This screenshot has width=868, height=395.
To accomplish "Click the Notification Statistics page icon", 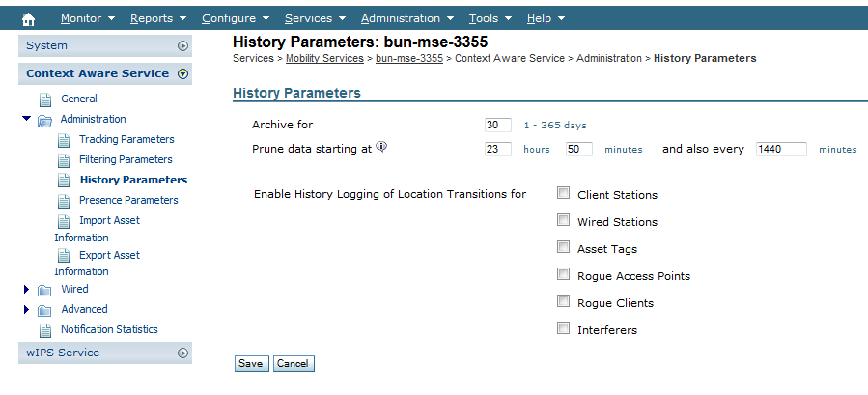I will (44, 330).
